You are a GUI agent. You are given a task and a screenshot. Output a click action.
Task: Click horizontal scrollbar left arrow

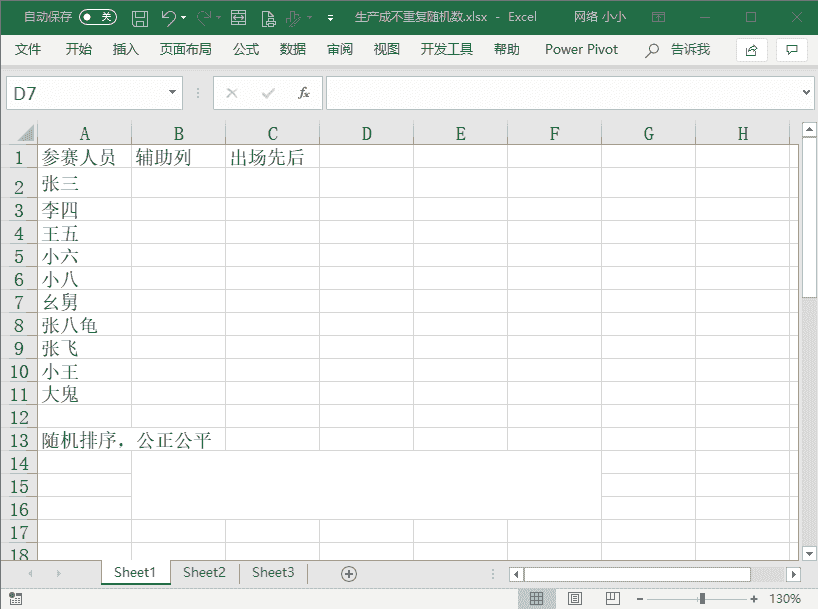516,575
